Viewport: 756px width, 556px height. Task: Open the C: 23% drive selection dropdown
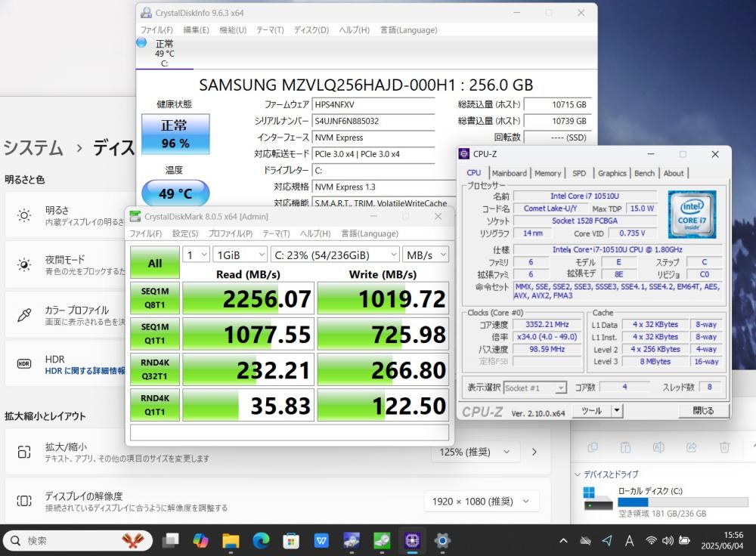click(x=335, y=255)
